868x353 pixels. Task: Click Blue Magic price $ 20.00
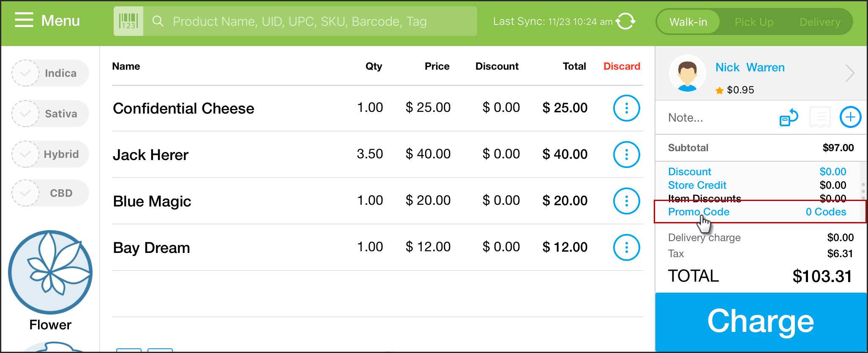point(428,201)
